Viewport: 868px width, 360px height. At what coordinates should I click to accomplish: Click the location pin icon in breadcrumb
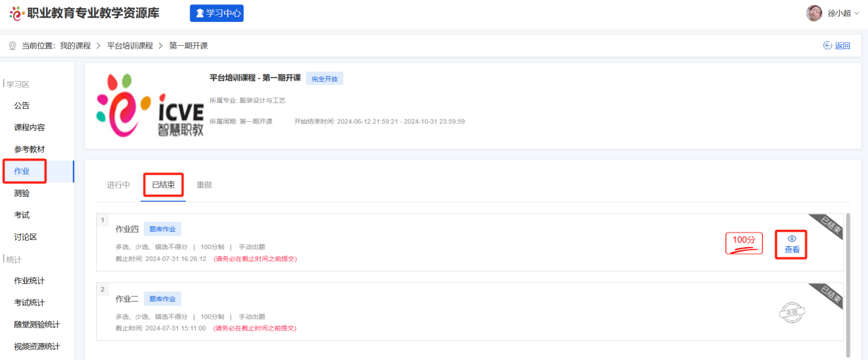click(x=13, y=45)
